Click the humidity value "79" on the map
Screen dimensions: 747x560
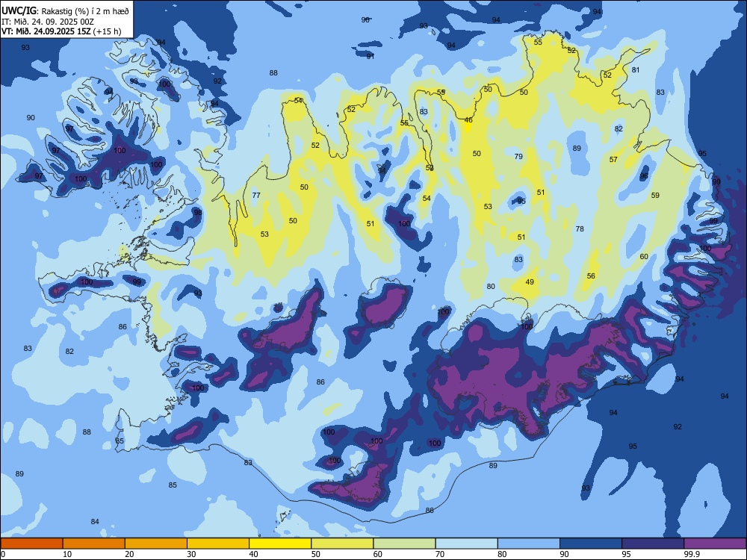pyautogui.click(x=519, y=156)
